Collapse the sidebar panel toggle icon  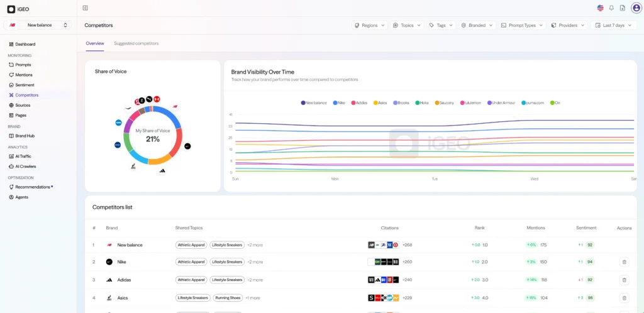click(x=86, y=8)
